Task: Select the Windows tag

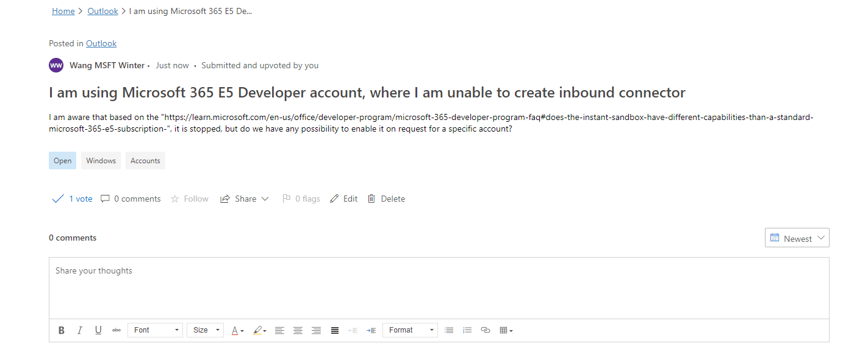Action: pyautogui.click(x=101, y=161)
